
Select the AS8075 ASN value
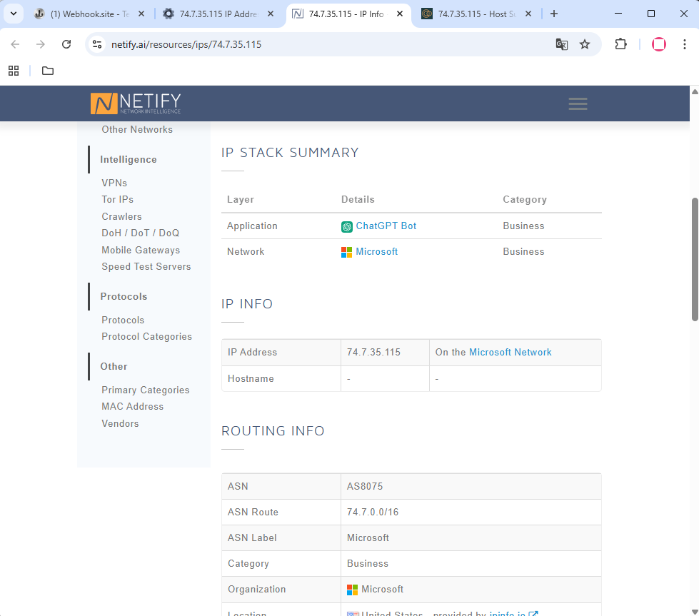pos(365,486)
